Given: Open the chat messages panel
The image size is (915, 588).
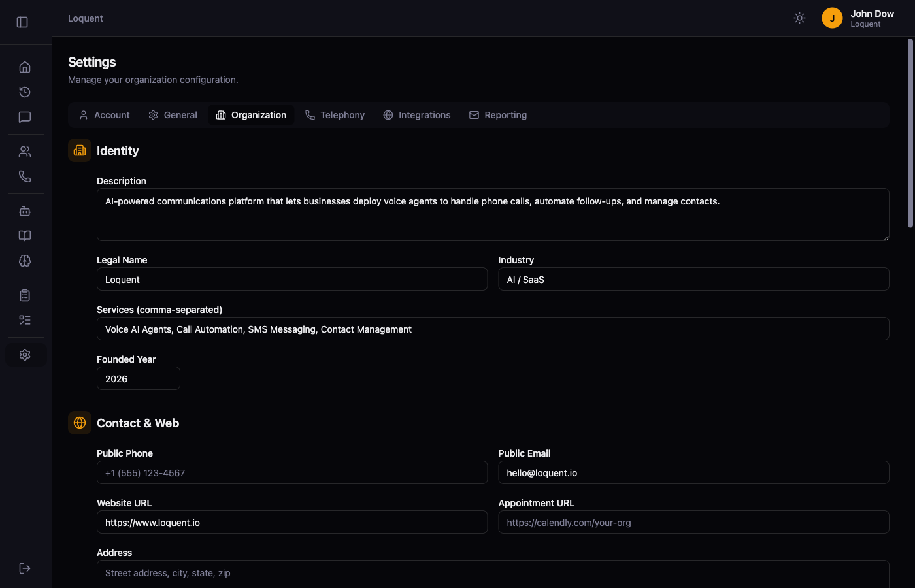Looking at the screenshot, I should tap(24, 117).
